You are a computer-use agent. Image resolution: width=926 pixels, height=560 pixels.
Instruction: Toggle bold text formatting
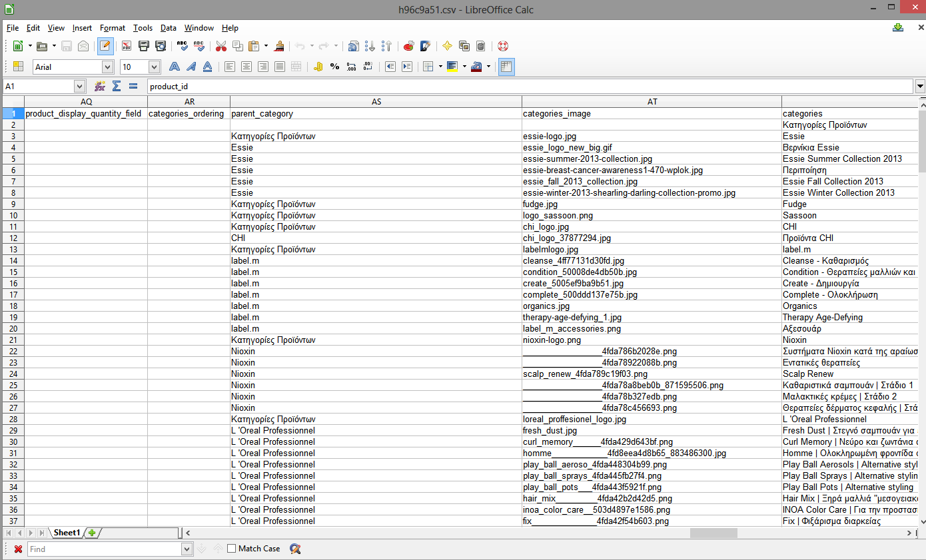pyautogui.click(x=175, y=67)
